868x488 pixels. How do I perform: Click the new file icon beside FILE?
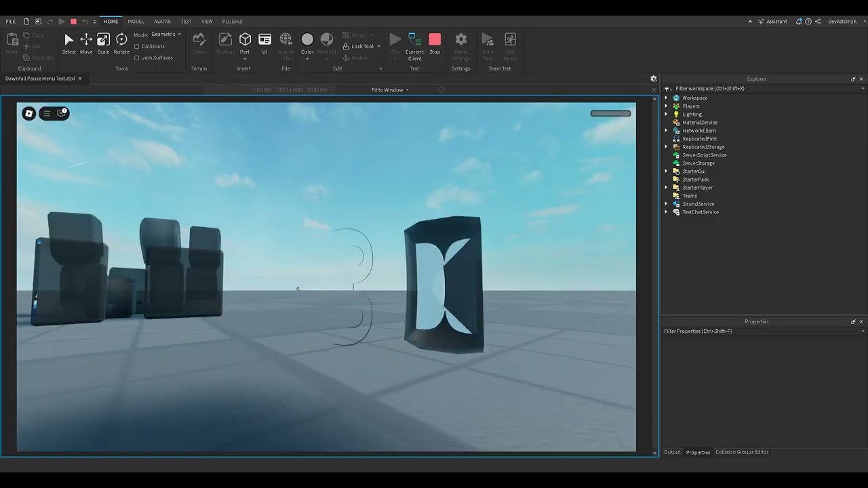[x=26, y=22]
